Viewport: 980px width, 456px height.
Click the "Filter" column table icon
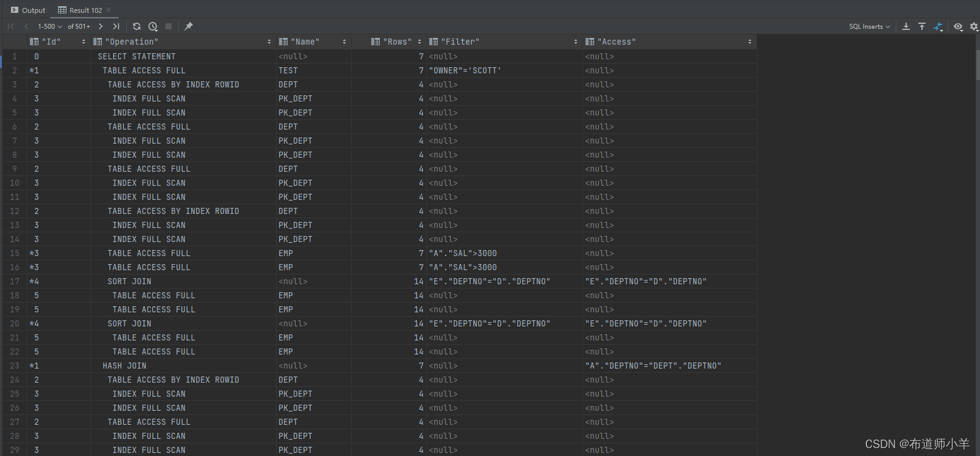[x=434, y=42]
